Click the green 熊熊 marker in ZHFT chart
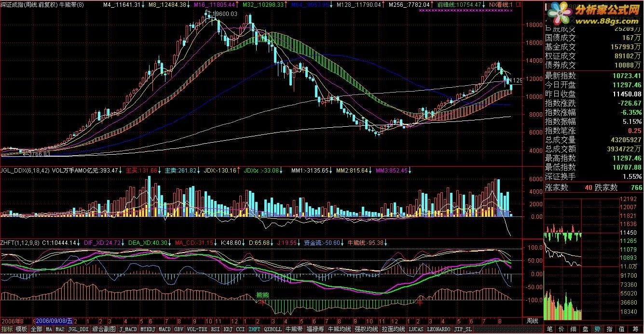The width and height of the screenshot is (644, 334). coord(262,294)
